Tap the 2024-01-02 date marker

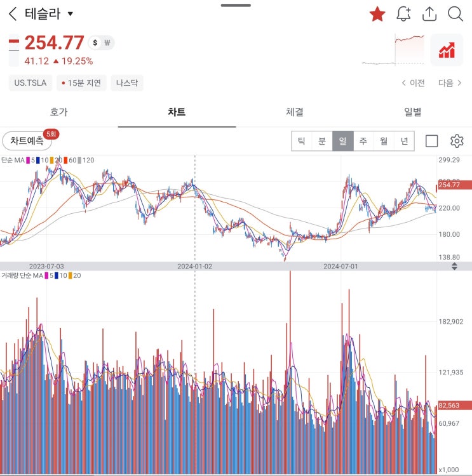pyautogui.click(x=194, y=267)
